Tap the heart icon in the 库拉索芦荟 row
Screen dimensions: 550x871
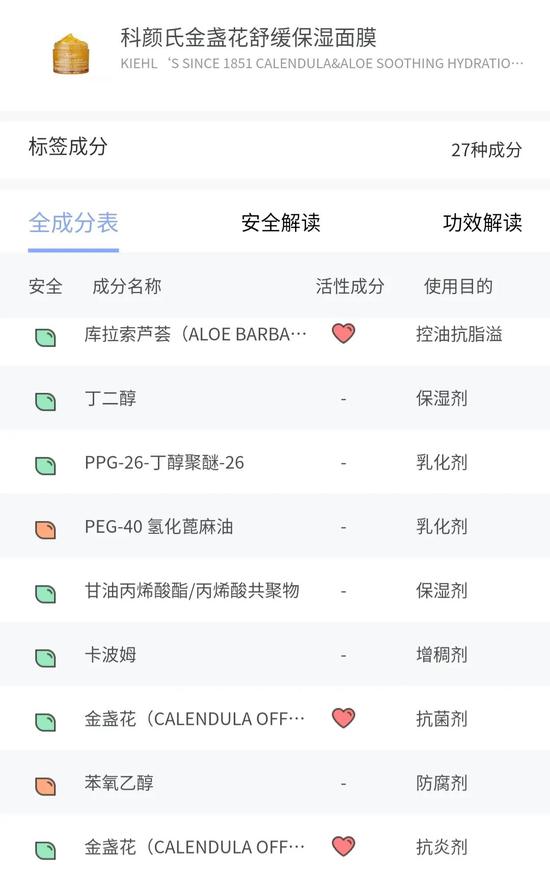coord(343,333)
